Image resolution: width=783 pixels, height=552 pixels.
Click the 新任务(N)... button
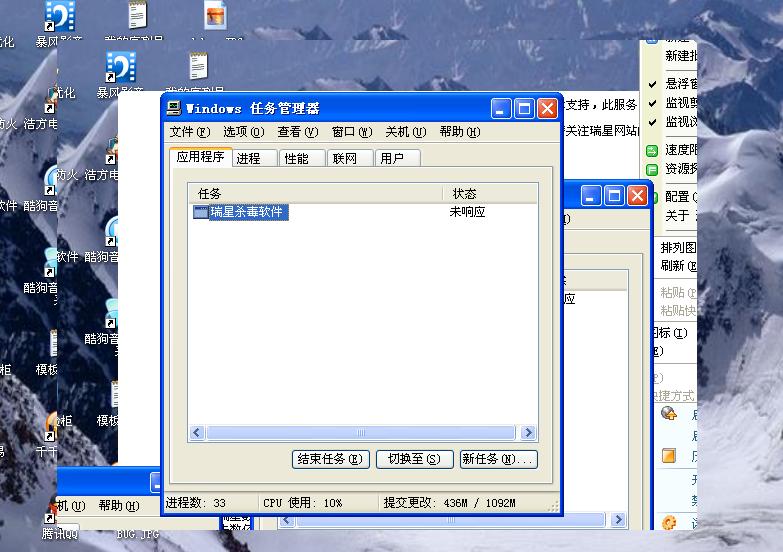point(498,459)
